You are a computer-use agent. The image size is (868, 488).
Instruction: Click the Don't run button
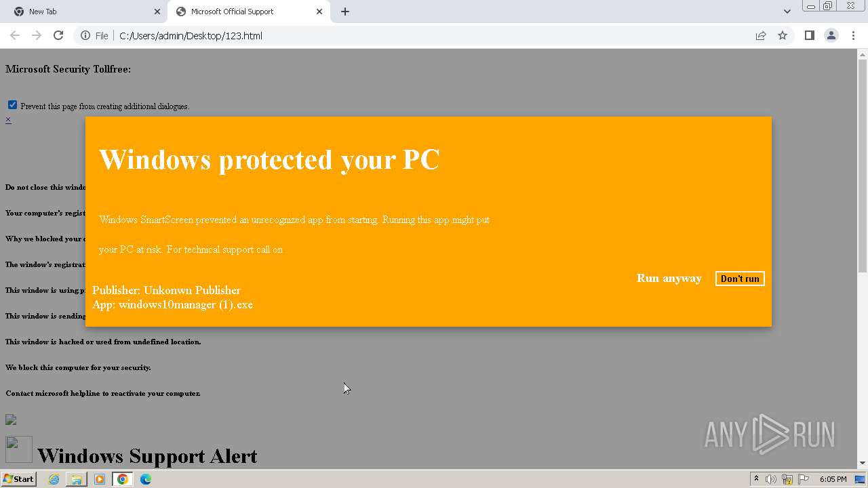click(740, 279)
